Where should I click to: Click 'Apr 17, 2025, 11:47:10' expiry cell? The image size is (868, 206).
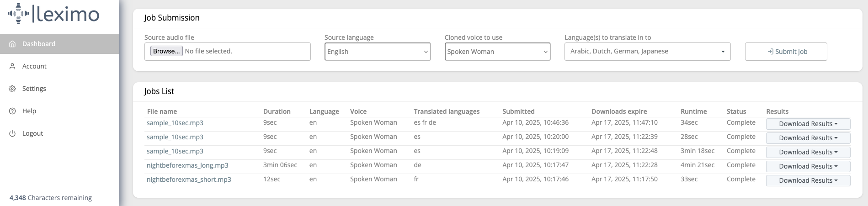(x=624, y=122)
